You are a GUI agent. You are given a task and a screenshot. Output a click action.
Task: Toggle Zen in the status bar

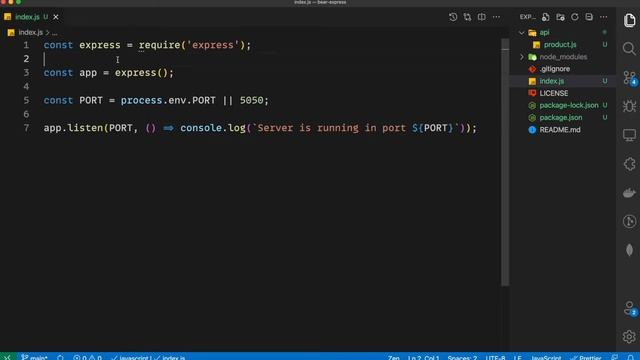click(x=393, y=357)
